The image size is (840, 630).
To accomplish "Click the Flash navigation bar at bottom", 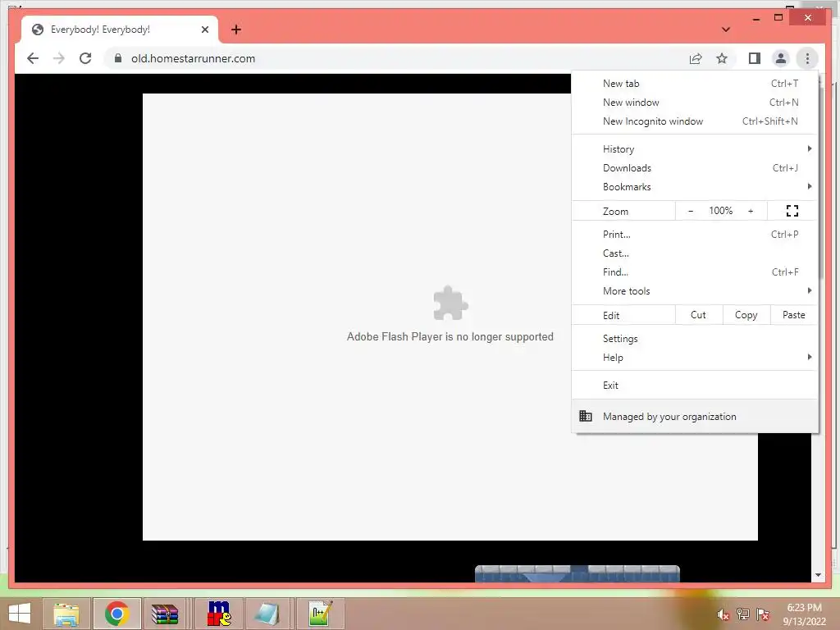I will (x=577, y=573).
